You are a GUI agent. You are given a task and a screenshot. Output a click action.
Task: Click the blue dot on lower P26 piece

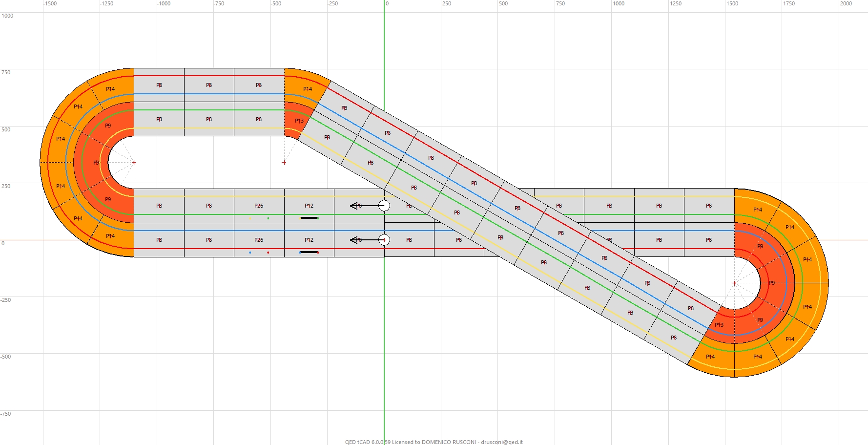[250, 253]
